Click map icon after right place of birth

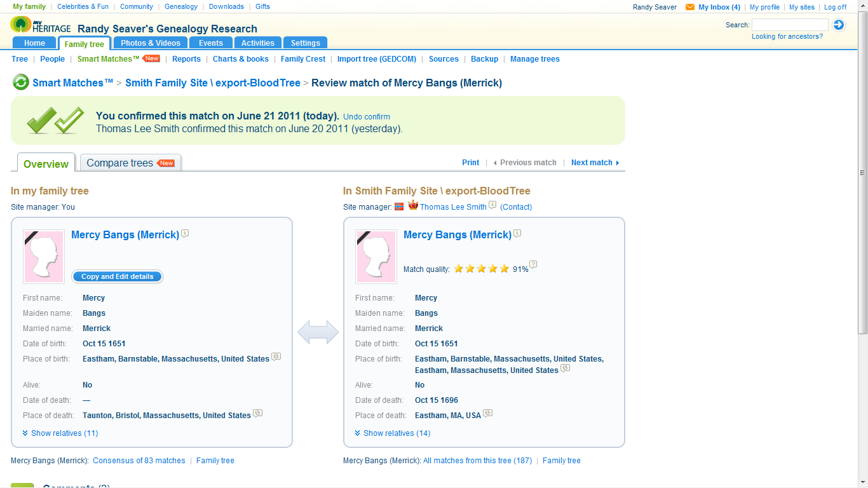[x=565, y=368]
